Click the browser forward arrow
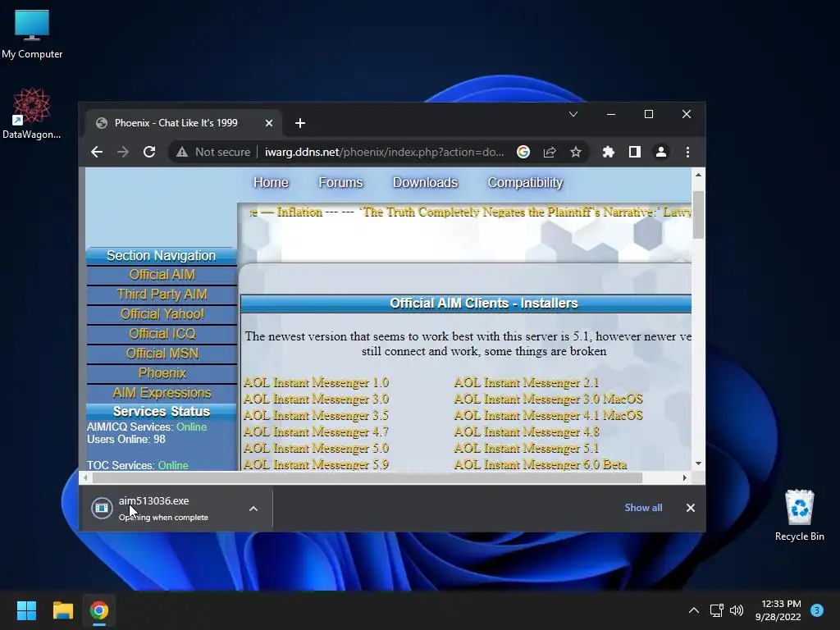This screenshot has height=630, width=840. (x=123, y=152)
